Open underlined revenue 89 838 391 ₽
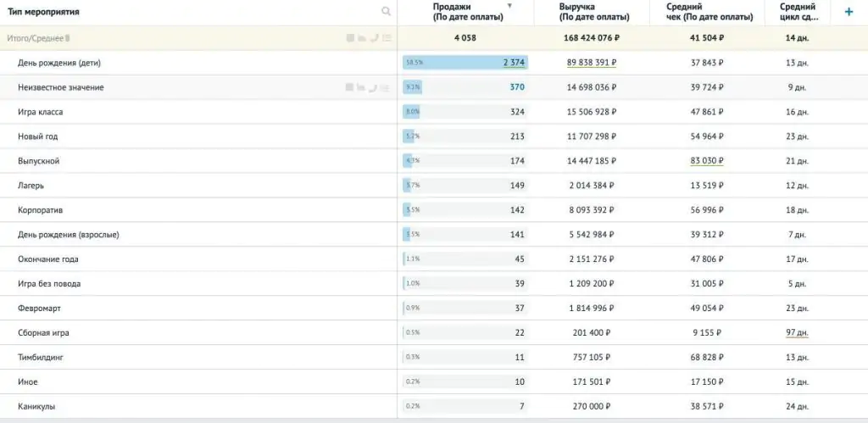Viewport: 868px width, 423px height. click(591, 63)
